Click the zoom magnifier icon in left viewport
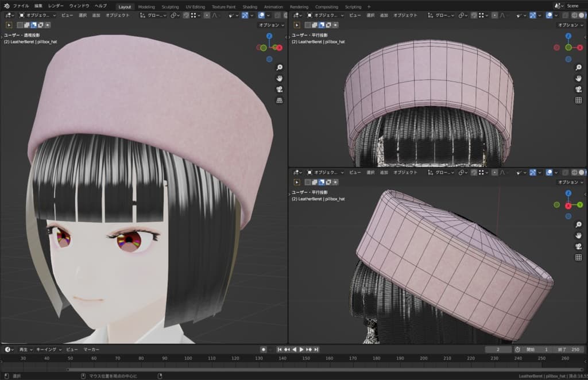The image size is (588, 380). [x=280, y=67]
